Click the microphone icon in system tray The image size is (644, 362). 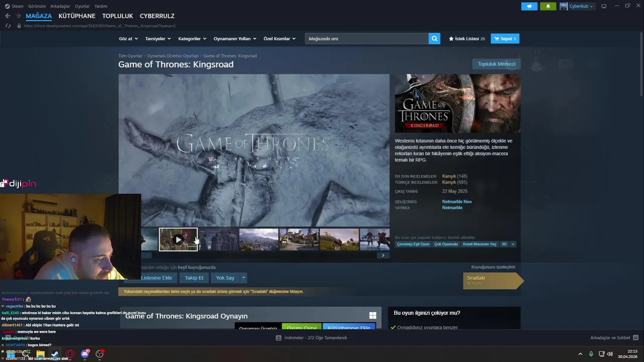pos(591,354)
